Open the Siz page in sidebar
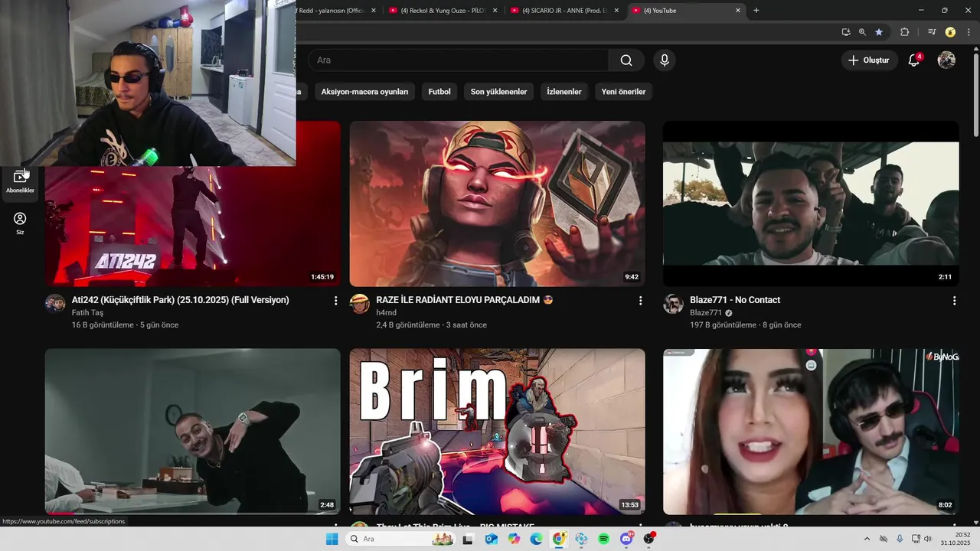The height and width of the screenshot is (551, 980). tap(20, 223)
